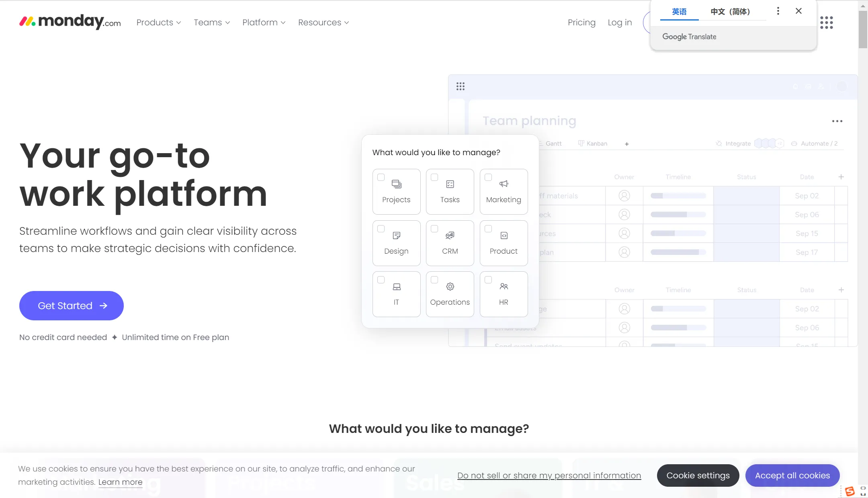Click timeline bar in Sep 17 row
The image size is (868, 498).
[678, 252]
